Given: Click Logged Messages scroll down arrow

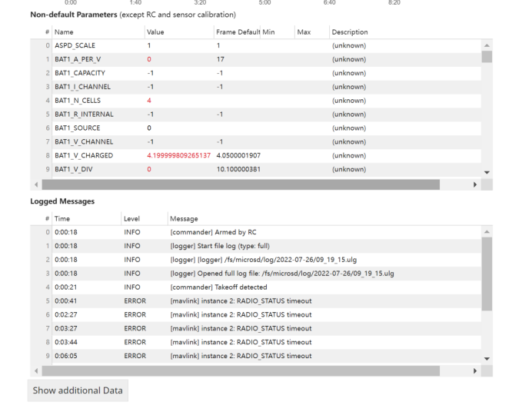Looking at the screenshot, I should [x=487, y=359].
